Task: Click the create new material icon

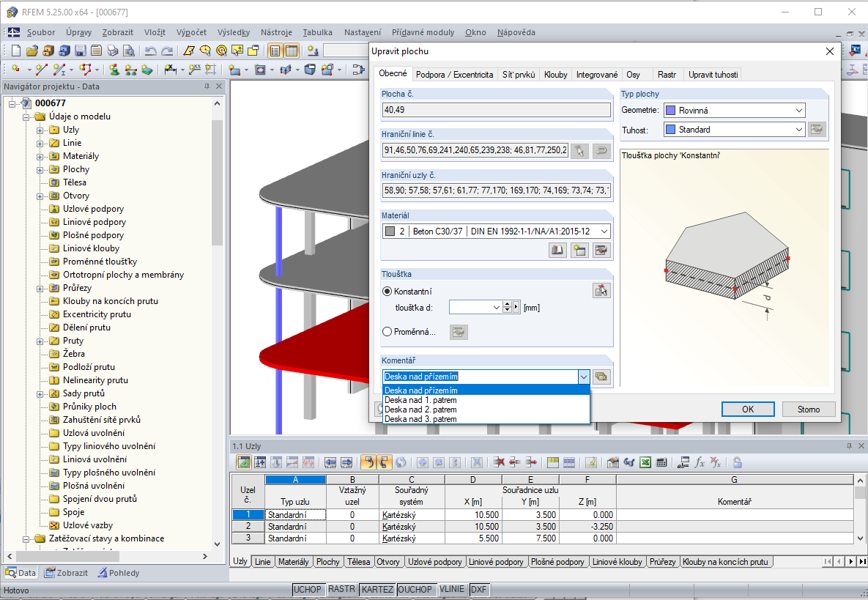Action: (580, 251)
